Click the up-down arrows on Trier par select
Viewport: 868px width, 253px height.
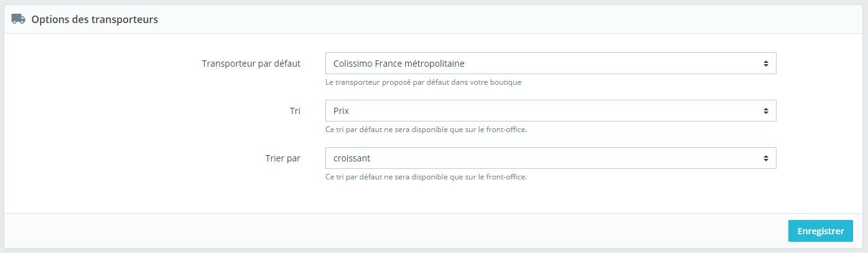click(x=766, y=158)
